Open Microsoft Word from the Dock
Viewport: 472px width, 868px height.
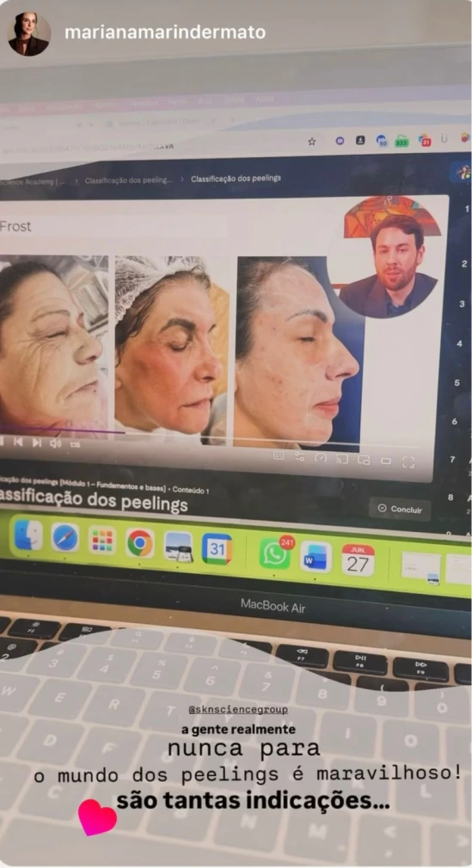click(316, 559)
